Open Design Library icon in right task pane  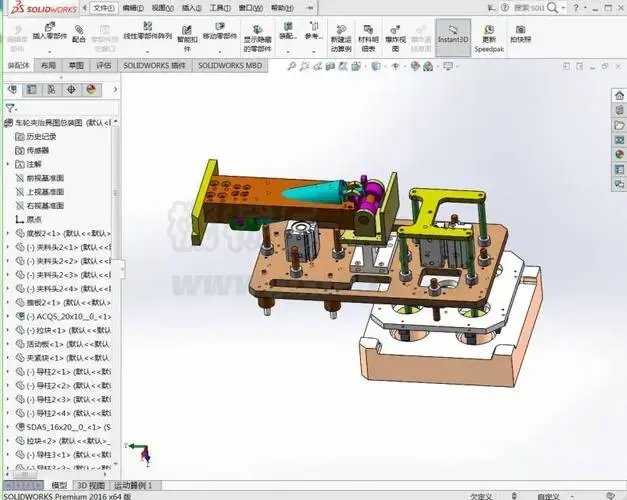(619, 110)
